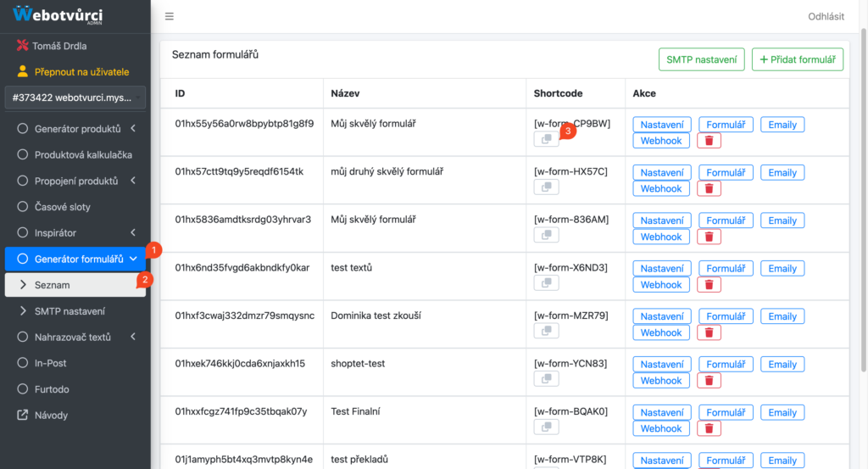Screen dimensions: 868x469
Task: Click the form name test překladů
Action: point(359,460)
